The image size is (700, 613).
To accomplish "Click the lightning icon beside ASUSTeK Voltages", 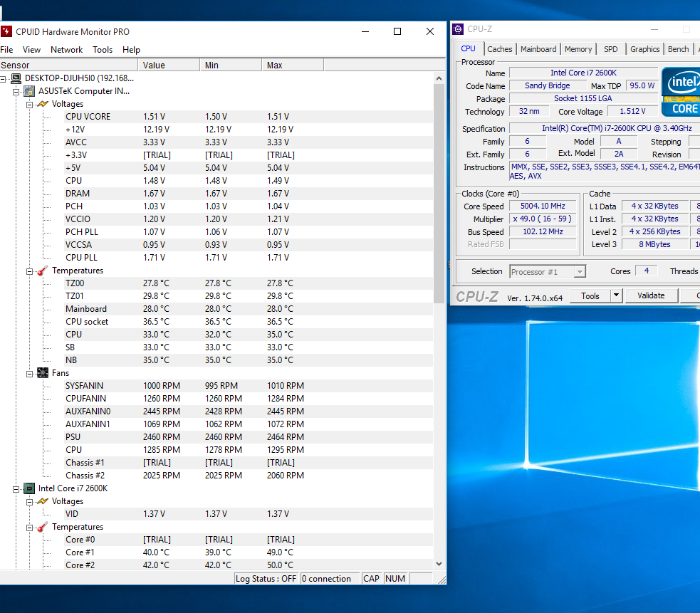I will click(x=43, y=104).
